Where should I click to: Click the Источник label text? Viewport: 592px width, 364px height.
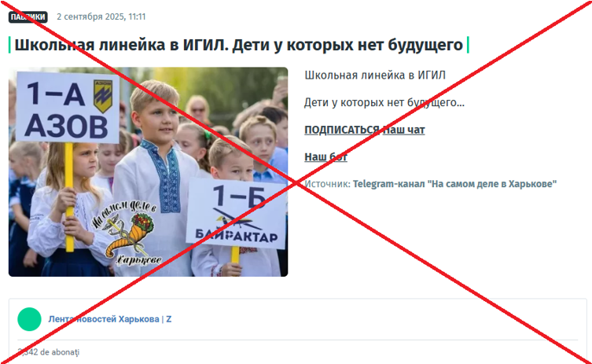[x=328, y=184]
